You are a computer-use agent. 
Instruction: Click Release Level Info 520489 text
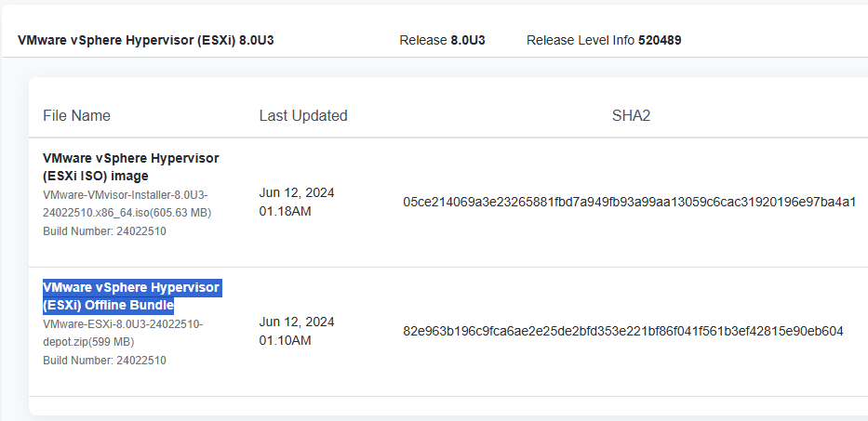pyautogui.click(x=604, y=40)
